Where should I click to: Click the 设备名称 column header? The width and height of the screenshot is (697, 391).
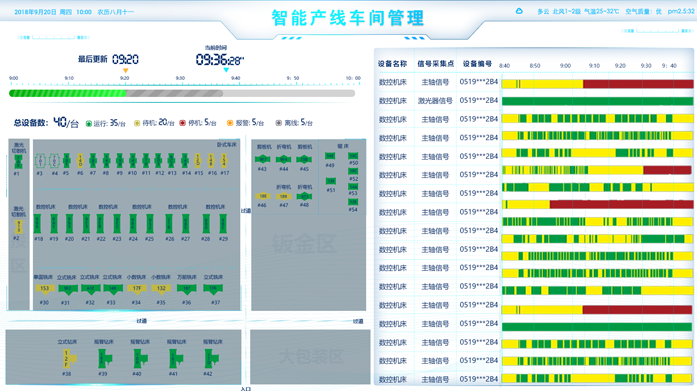(393, 64)
